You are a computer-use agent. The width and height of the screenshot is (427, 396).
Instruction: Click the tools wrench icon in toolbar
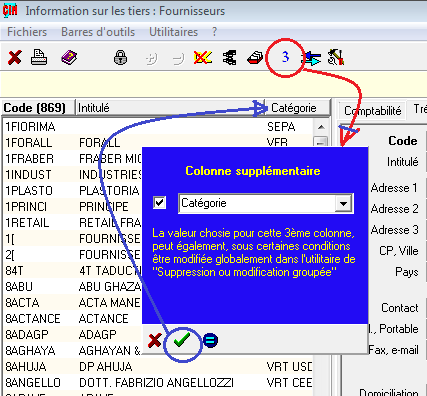[x=336, y=57]
